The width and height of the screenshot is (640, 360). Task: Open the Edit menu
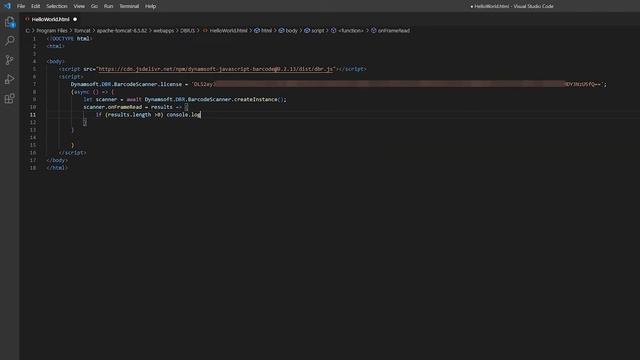click(36, 6)
